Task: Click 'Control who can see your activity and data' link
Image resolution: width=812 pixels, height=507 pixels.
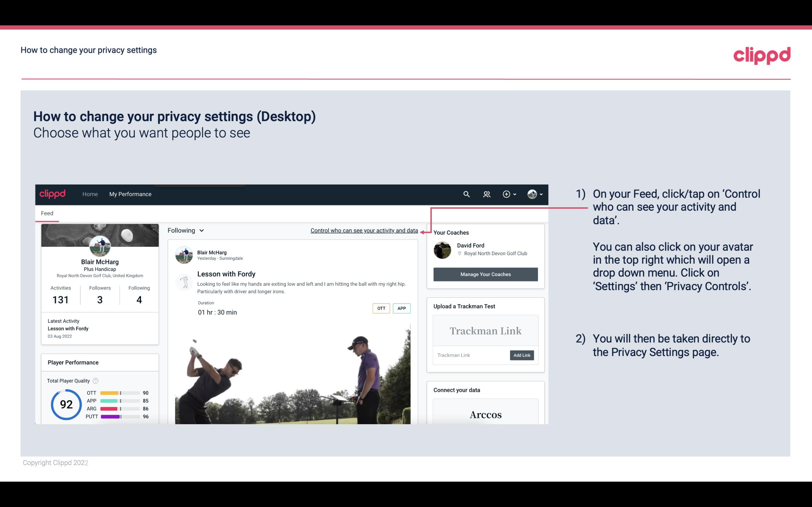Action: pos(364,230)
